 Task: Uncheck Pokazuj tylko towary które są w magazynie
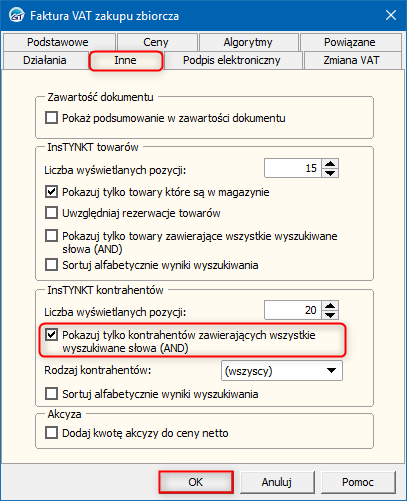[x=51, y=192]
